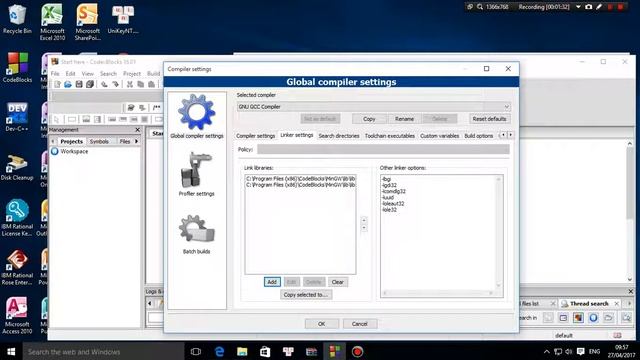Viewport: 640px width, 360px height.
Task: Click Windows Store taskbar icon
Action: 265,351
